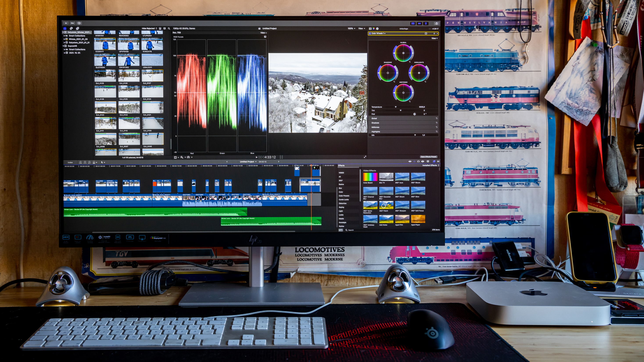Open the Titles and Generators sidebar
Viewport: 644px width, 362px height.
tap(77, 29)
